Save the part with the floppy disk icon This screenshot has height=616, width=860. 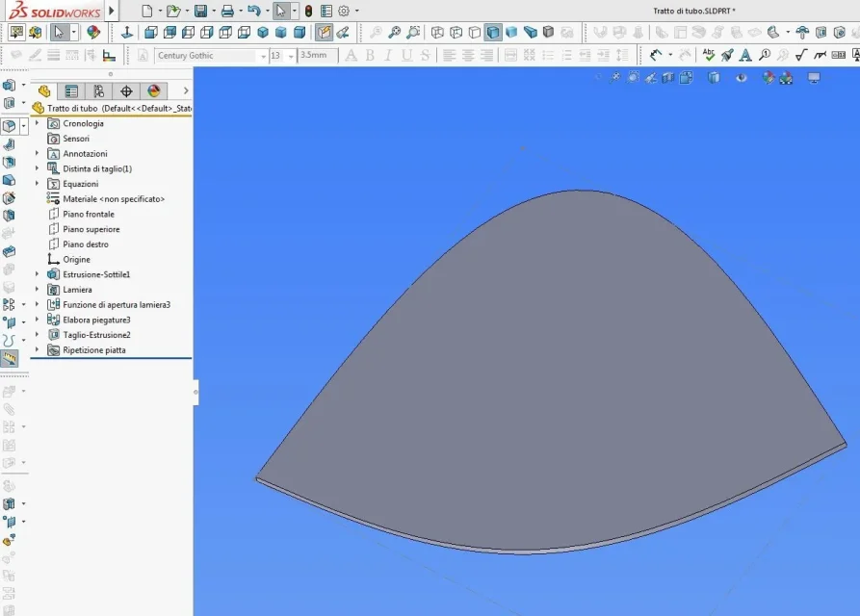(200, 11)
